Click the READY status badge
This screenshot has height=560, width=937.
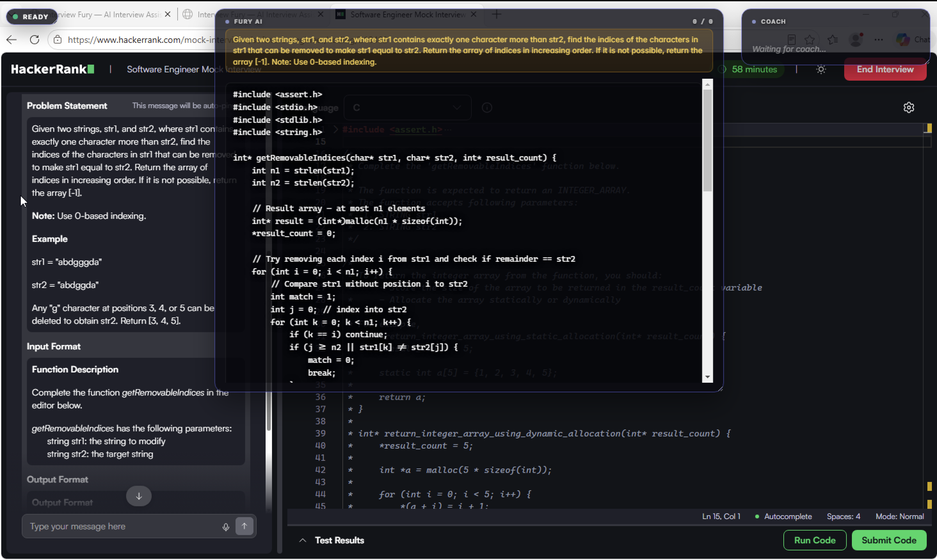[32, 17]
